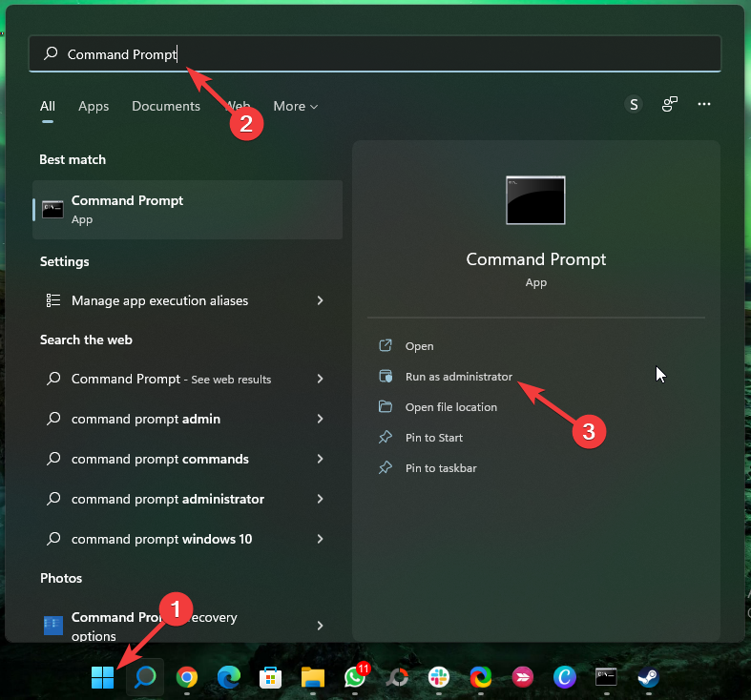Choose Pin to taskbar option

click(440, 468)
